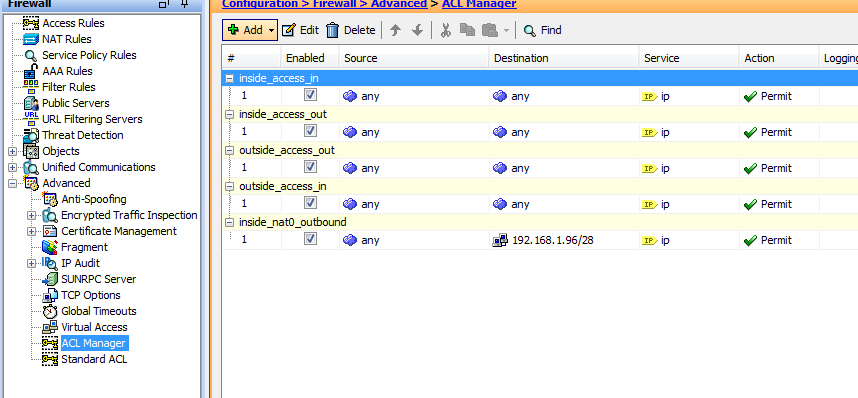The height and width of the screenshot is (398, 858).
Task: Click the Cut scissors icon
Action: (x=445, y=30)
